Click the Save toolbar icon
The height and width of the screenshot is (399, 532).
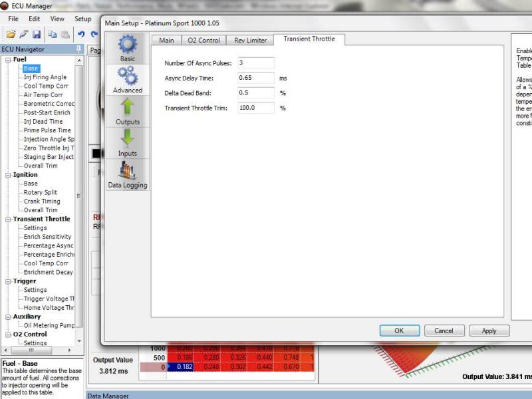click(37, 35)
